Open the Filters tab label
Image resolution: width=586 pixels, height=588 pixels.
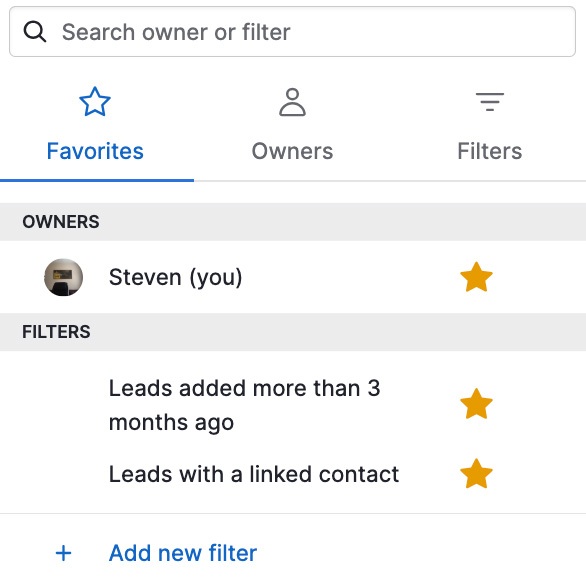pyautogui.click(x=490, y=151)
